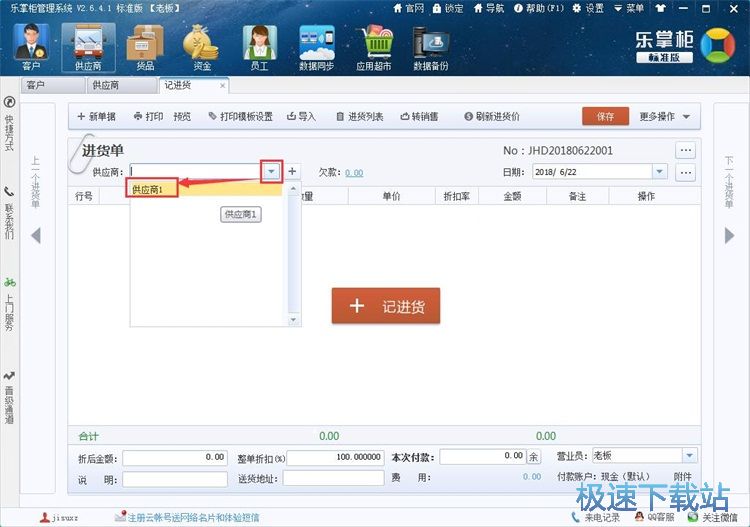Image resolution: width=750 pixels, height=527 pixels.
Task: Open the 数据备份 data backup icon
Action: click(x=430, y=47)
